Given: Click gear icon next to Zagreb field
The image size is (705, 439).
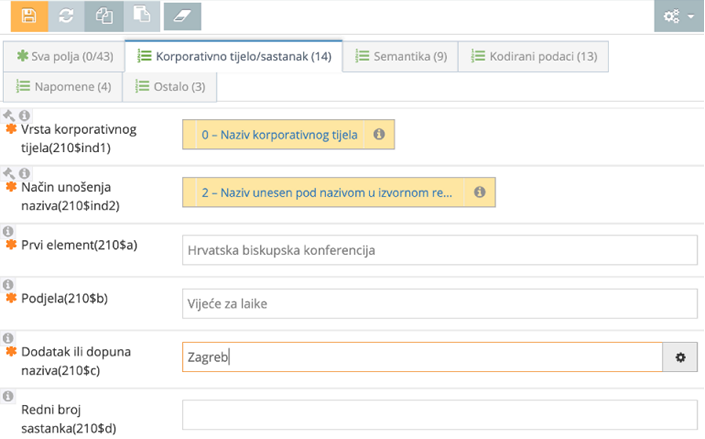Looking at the screenshot, I should tap(680, 357).
